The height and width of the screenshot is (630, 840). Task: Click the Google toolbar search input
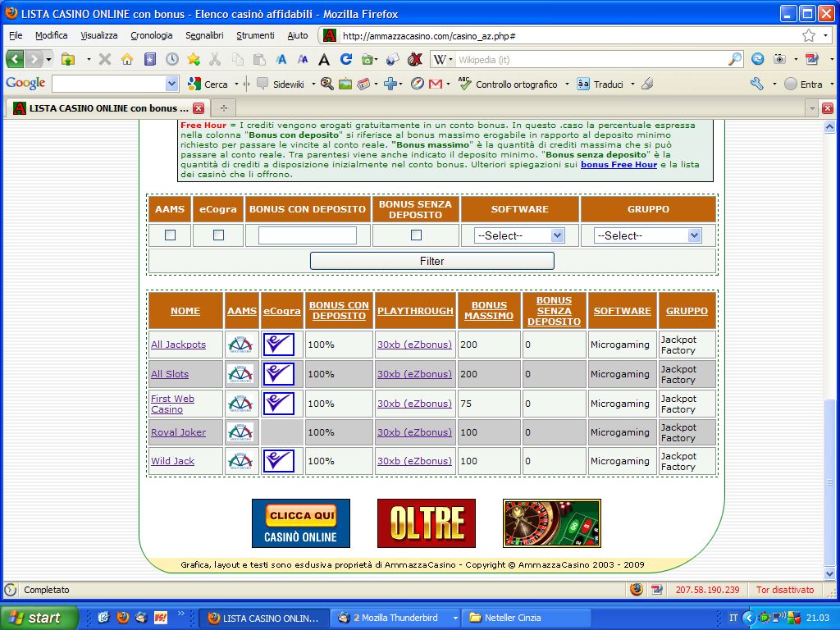pyautogui.click(x=109, y=84)
